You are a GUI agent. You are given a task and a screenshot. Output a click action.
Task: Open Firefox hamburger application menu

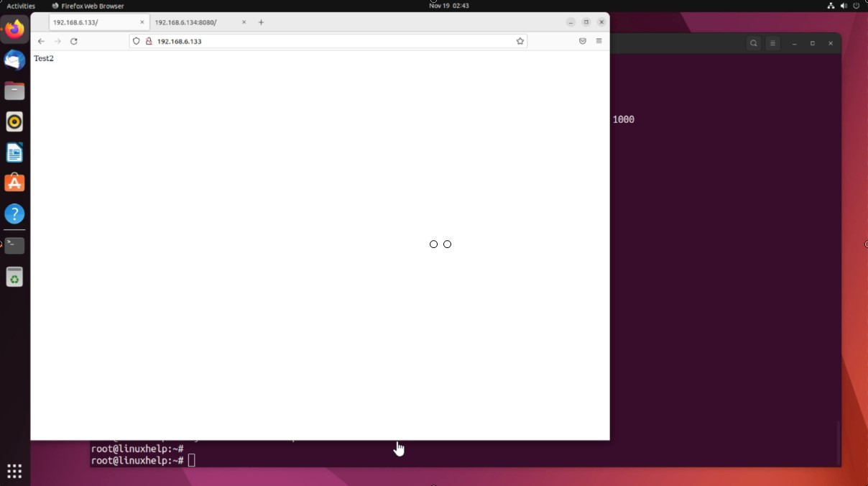point(599,41)
